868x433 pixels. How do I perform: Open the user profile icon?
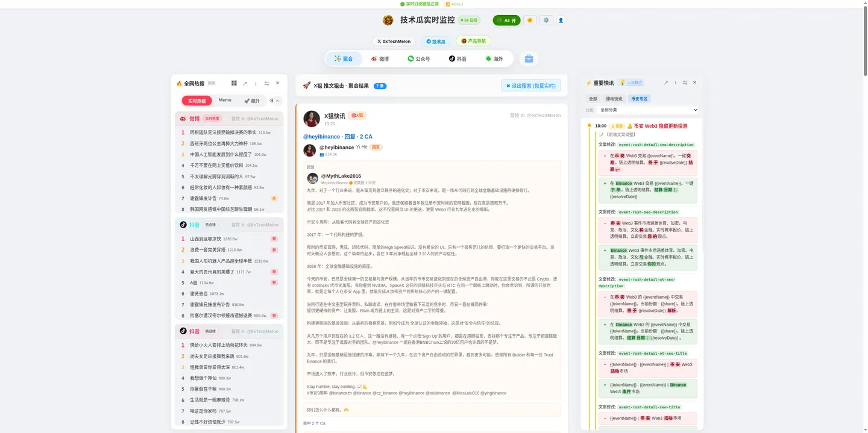coord(561,20)
